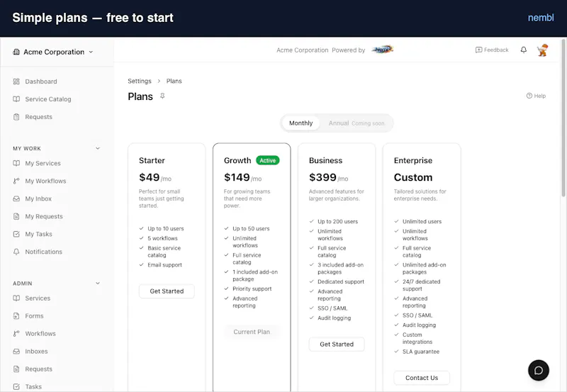Open the user avatar menu
The width and height of the screenshot is (567, 392).
(x=542, y=50)
